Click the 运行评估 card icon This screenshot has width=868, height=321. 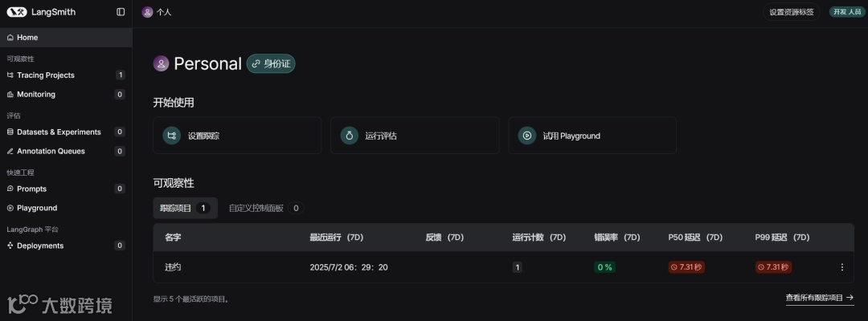(x=350, y=136)
